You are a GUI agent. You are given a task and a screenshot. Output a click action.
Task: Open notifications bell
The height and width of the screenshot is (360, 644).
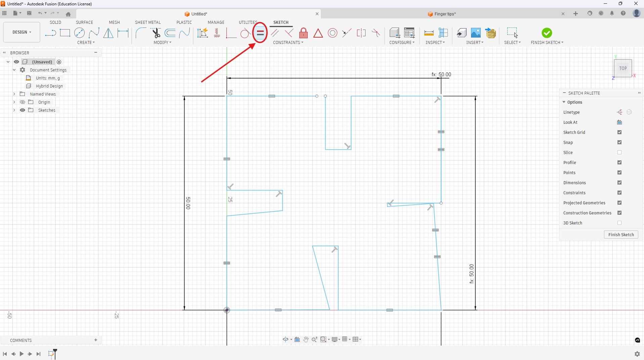click(612, 13)
